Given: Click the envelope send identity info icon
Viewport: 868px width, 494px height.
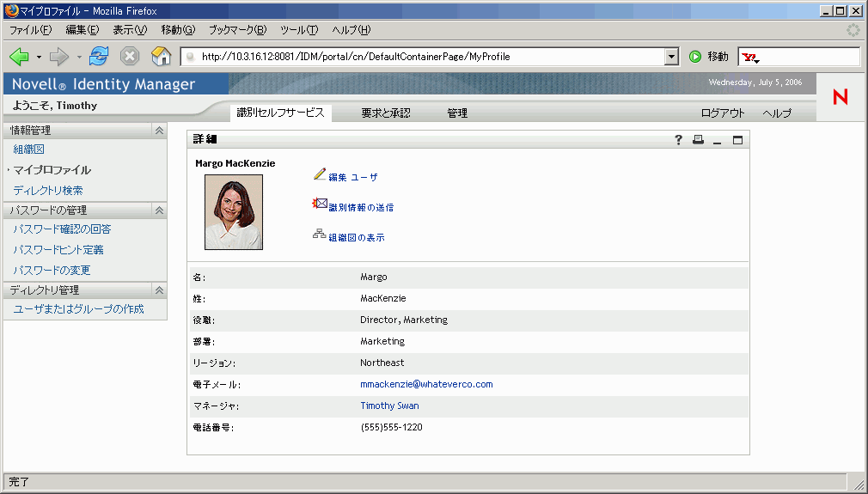Looking at the screenshot, I should [x=320, y=204].
